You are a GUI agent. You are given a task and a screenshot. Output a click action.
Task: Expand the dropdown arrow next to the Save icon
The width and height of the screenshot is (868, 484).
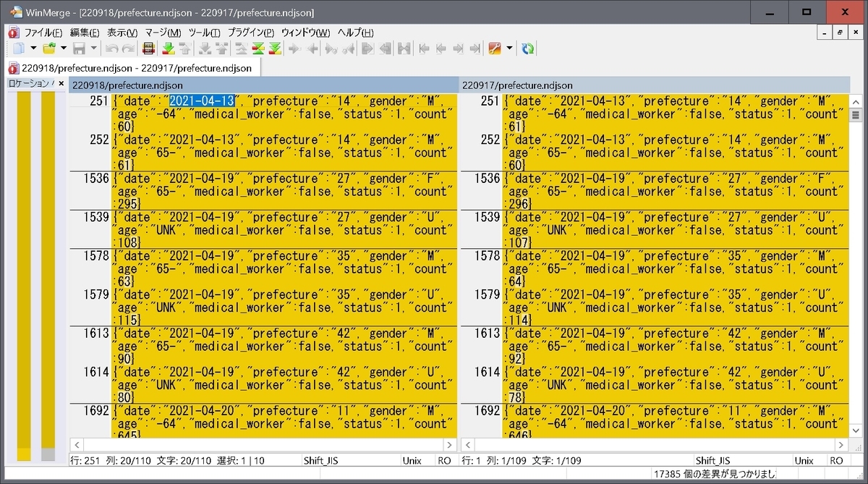[93, 48]
